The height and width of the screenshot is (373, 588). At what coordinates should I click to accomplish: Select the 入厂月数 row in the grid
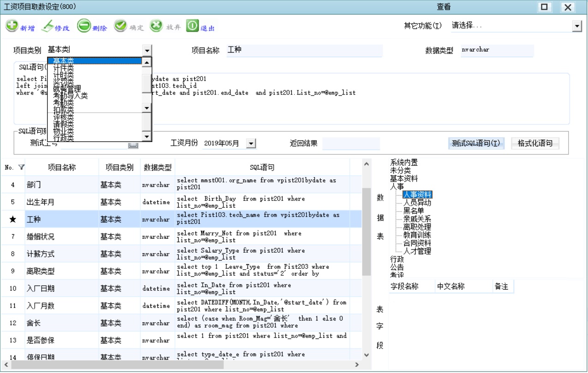(x=181, y=306)
